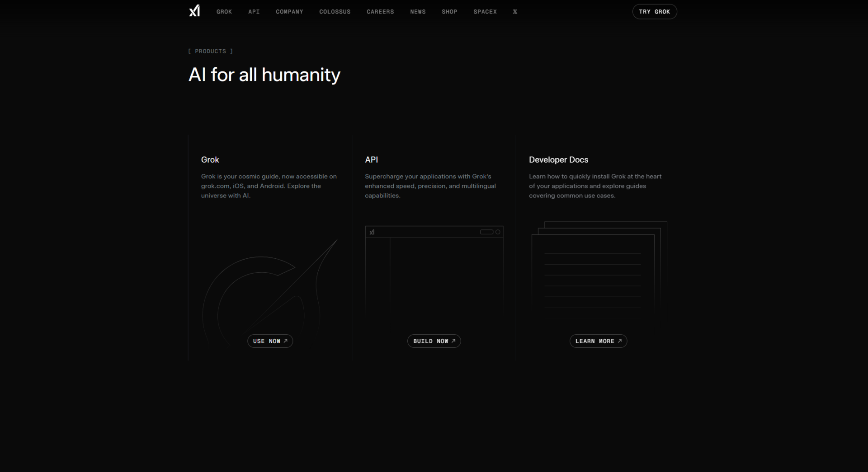Click the "Grok is your cosmic guide" description
This screenshot has height=472, width=868.
click(269, 186)
